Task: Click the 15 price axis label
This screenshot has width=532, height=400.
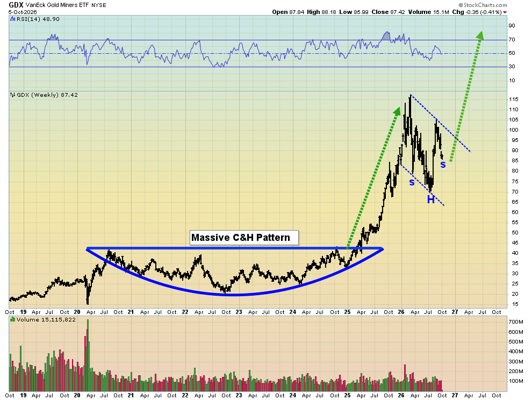Action: (515, 304)
